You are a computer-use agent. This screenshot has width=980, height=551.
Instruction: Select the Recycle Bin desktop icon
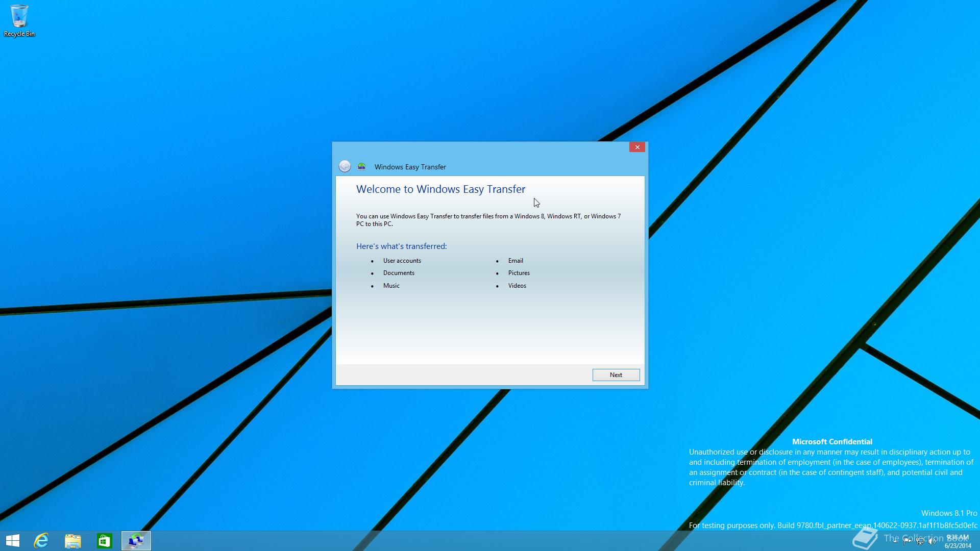[x=19, y=20]
